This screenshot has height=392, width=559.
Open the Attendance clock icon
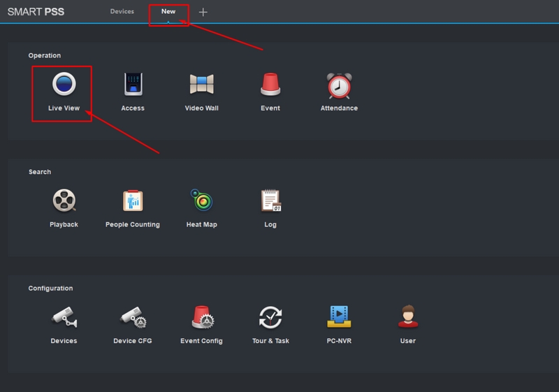tap(339, 85)
